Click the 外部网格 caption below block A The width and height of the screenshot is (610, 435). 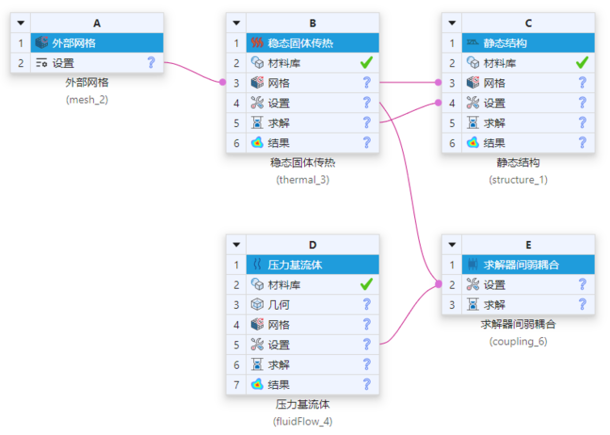87,82
